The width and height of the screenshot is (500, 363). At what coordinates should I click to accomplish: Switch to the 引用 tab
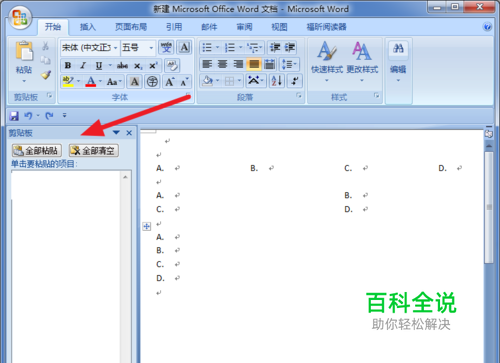174,27
